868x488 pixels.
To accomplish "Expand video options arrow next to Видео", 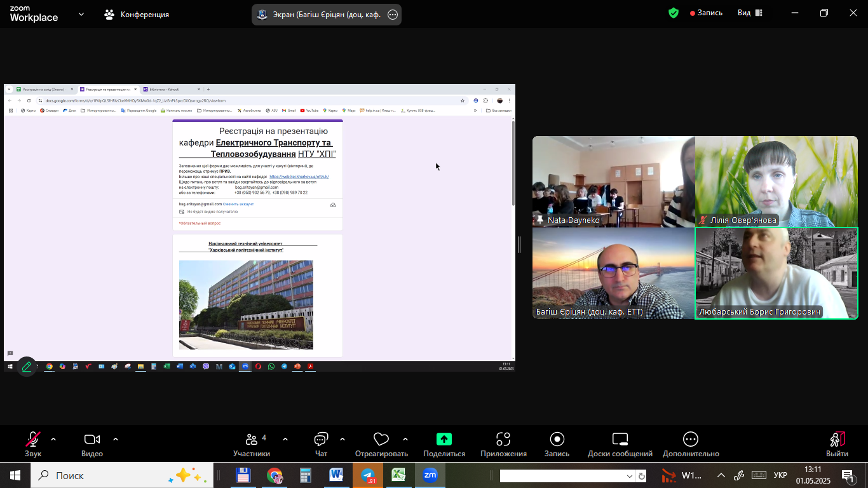I will (116, 439).
